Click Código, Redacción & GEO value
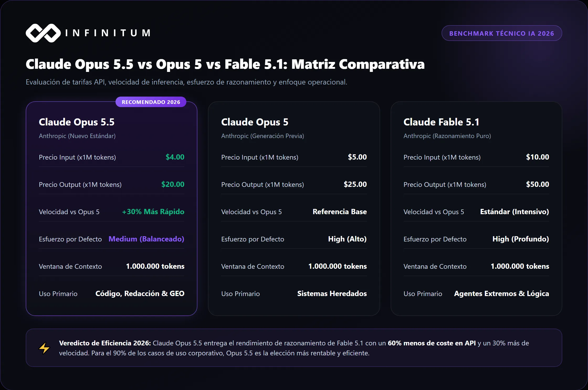588x390 pixels. click(140, 293)
